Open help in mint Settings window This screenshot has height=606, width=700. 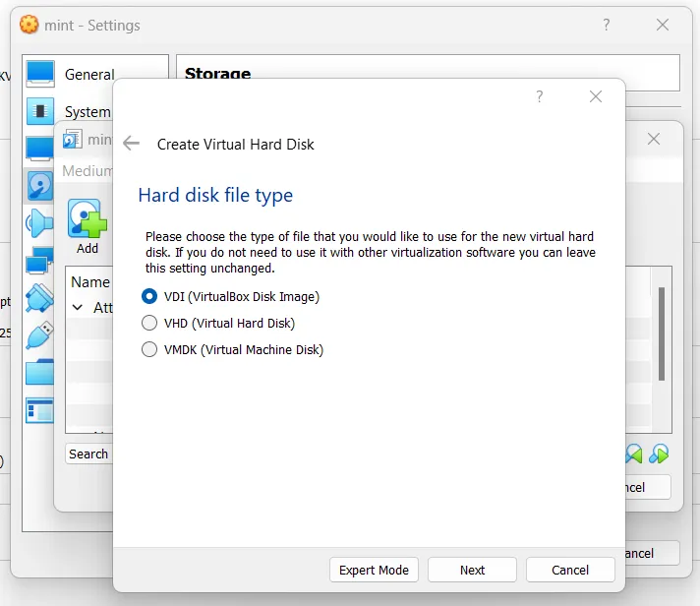[607, 25]
